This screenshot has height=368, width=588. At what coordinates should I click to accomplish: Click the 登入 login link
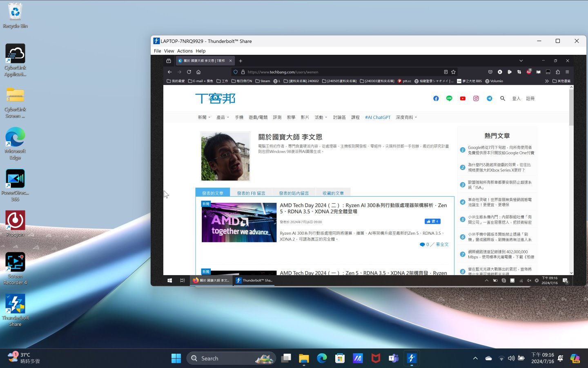pyautogui.click(x=516, y=99)
